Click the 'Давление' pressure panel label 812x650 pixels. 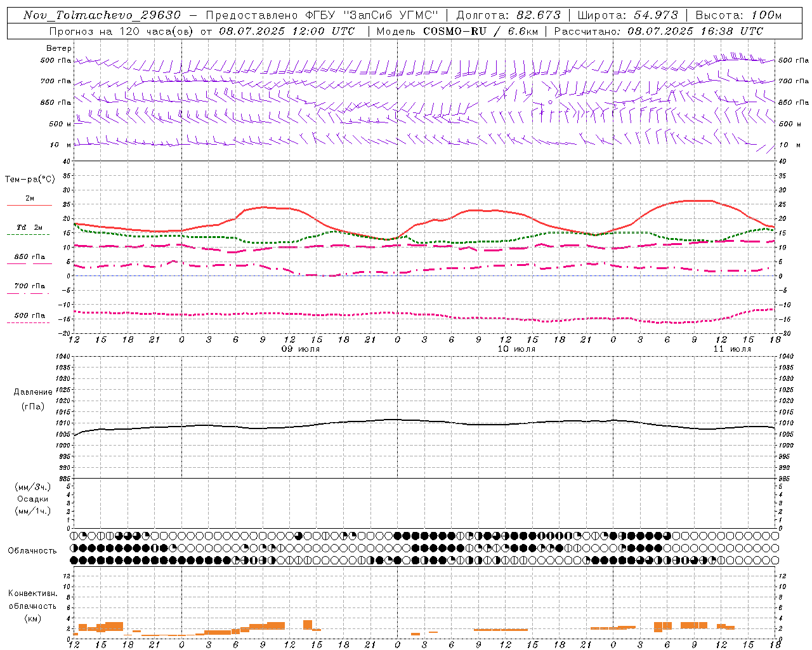tap(33, 392)
